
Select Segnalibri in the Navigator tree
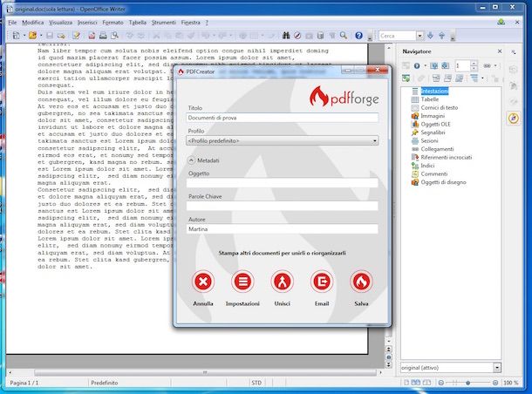[433, 132]
